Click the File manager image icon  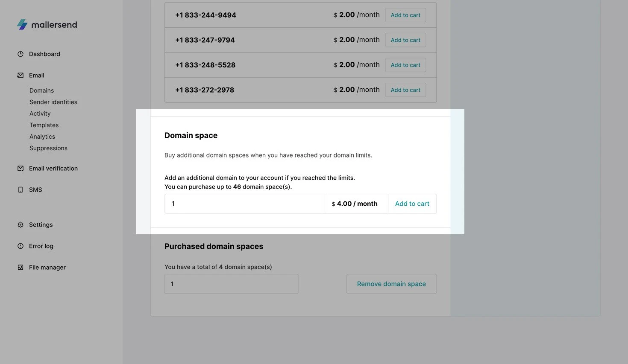click(21, 268)
